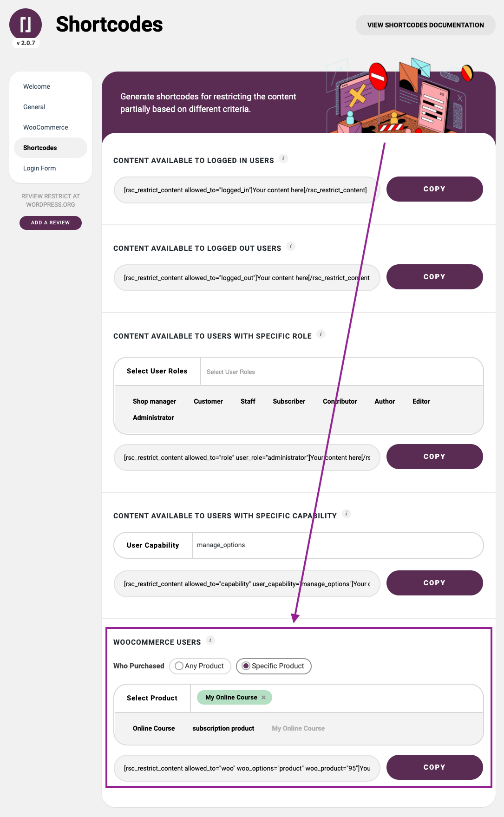This screenshot has height=817, width=504.
Task: Click info icon next to Specific Capability heading
Action: pos(347,514)
